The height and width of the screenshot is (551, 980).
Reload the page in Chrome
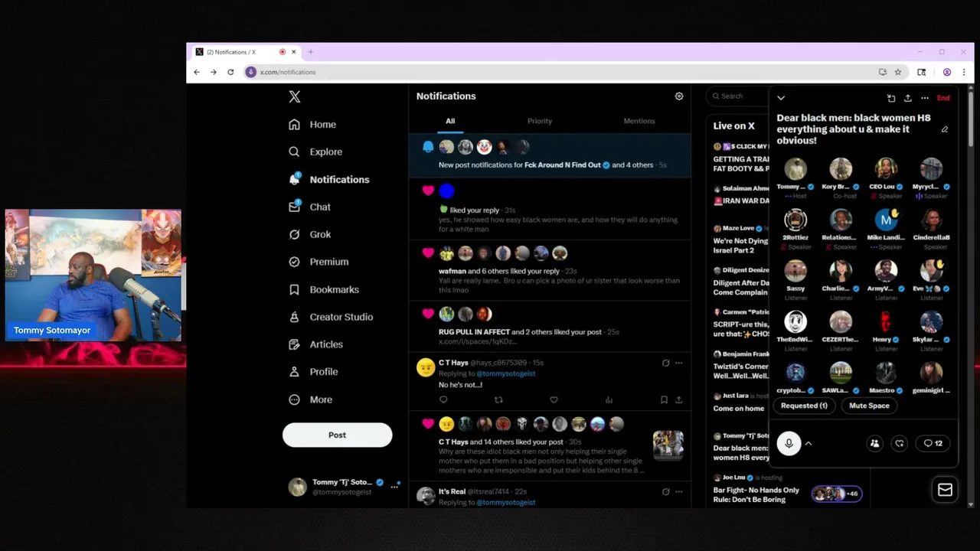click(x=230, y=72)
